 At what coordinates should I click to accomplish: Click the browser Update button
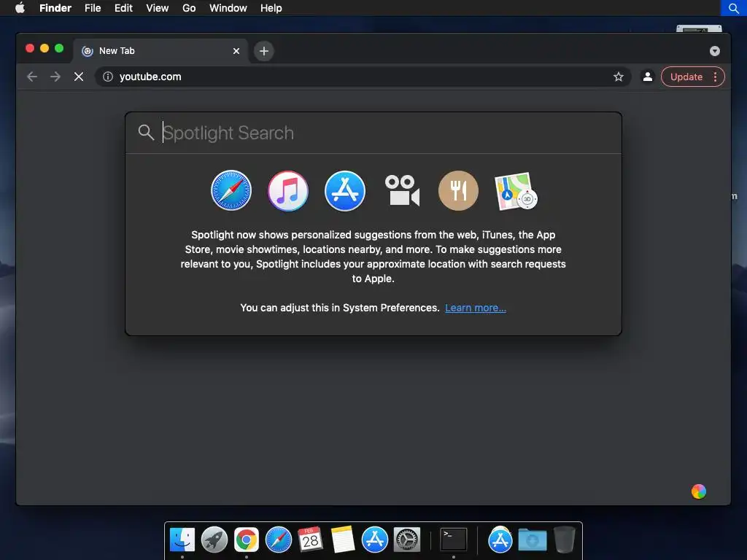point(686,77)
